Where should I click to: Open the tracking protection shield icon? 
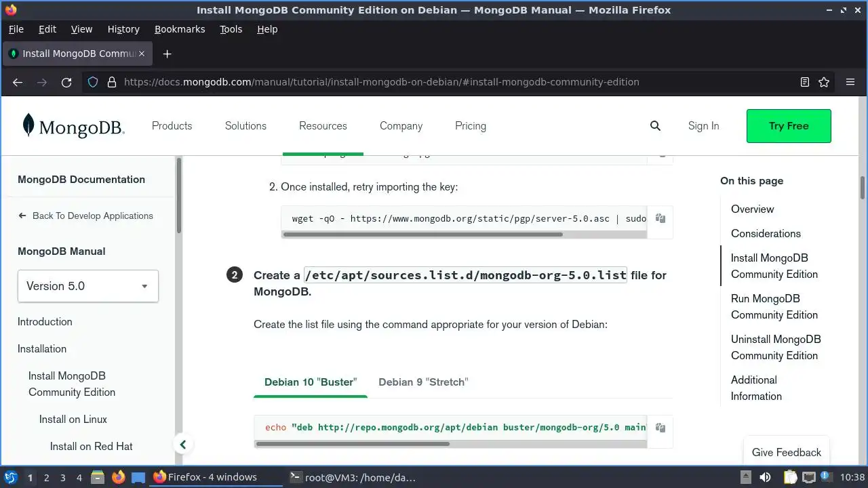tap(94, 82)
